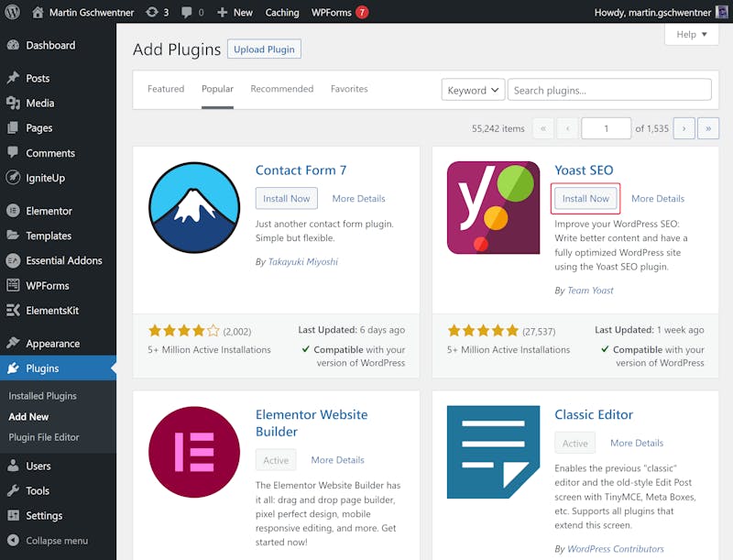Viewport: 733px width, 560px height.
Task: Open the Classic Editor title link
Action: point(594,414)
